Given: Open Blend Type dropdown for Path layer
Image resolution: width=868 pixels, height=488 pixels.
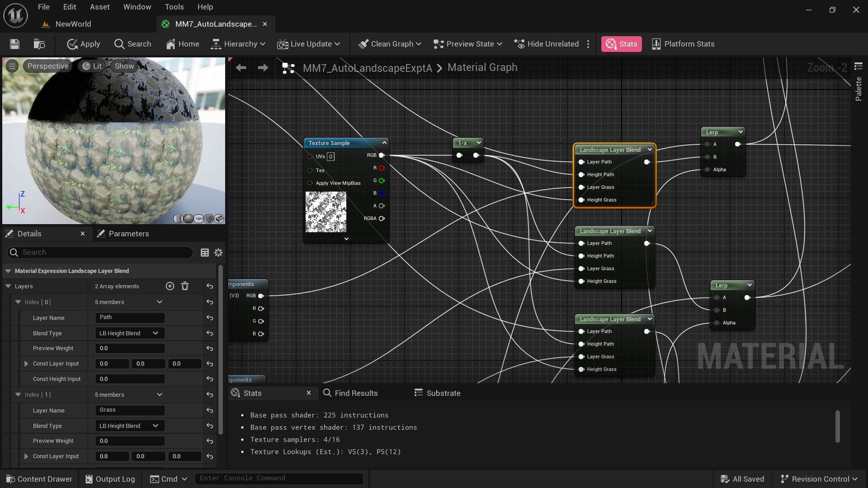Looking at the screenshot, I should coord(129,333).
